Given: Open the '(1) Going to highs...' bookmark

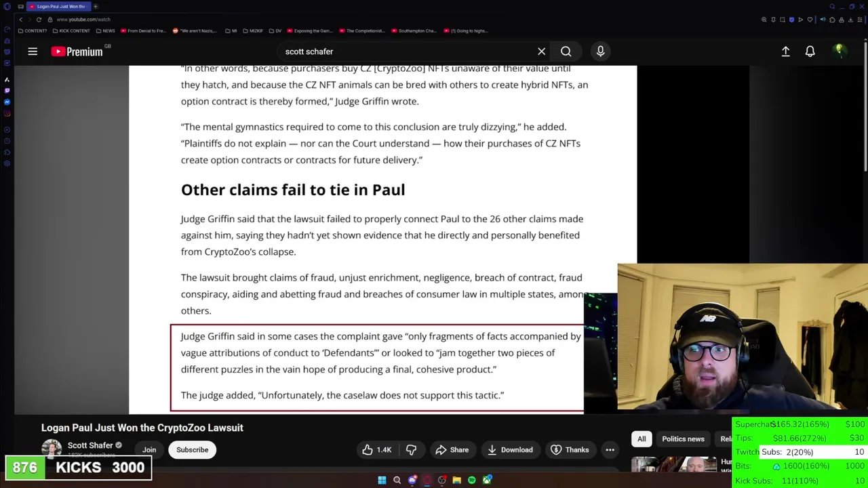Looking at the screenshot, I should (466, 30).
